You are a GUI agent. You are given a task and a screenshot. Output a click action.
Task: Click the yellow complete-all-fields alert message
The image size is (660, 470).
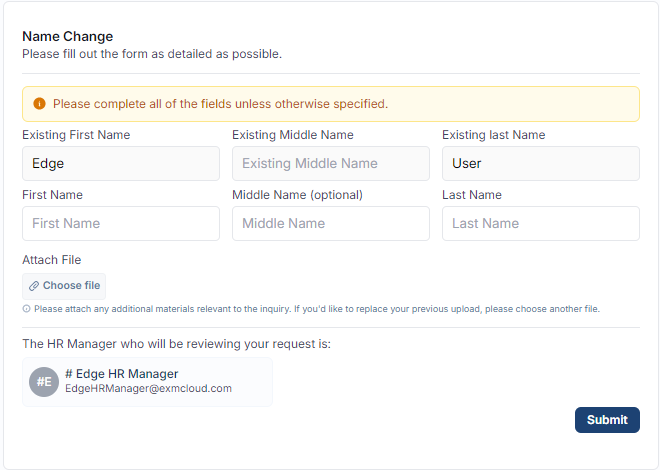pyautogui.click(x=220, y=104)
